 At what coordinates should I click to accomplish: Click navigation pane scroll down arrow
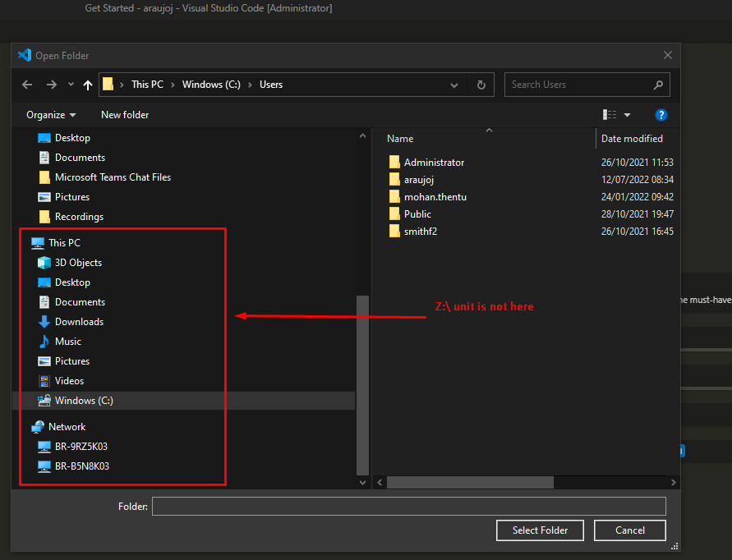pos(363,483)
